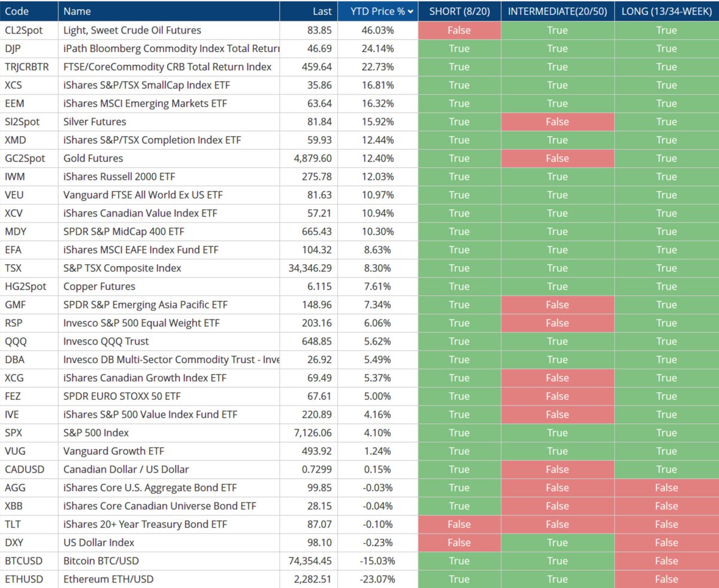The height and width of the screenshot is (588, 719).
Task: Select the QQQ code cell
Action: click(x=29, y=341)
